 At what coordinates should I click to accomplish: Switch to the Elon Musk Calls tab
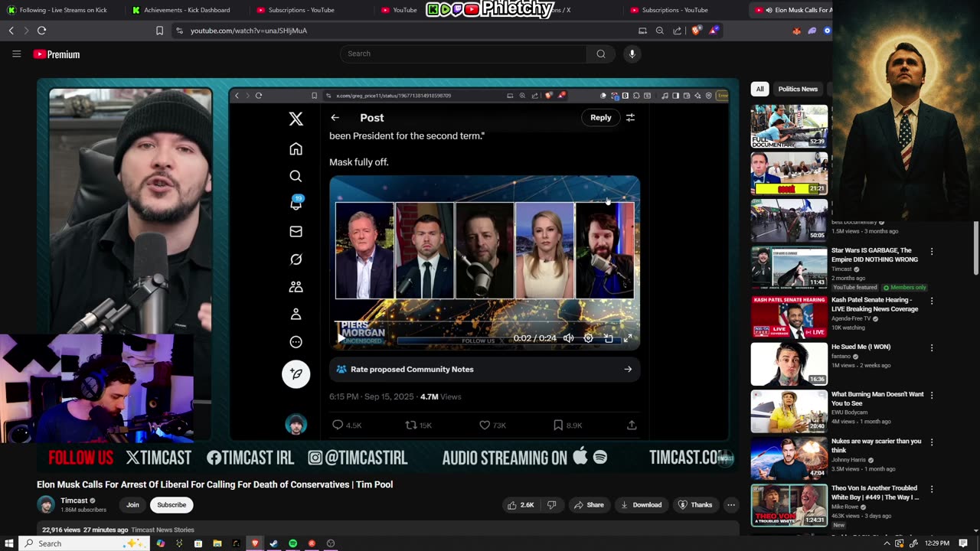tap(791, 10)
